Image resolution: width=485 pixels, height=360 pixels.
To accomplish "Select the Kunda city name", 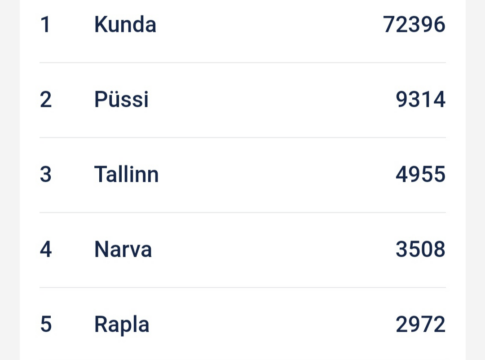I will [x=125, y=25].
